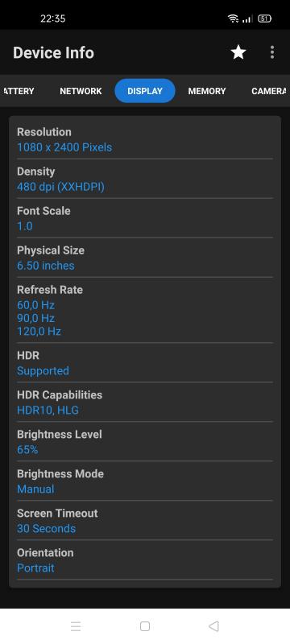This screenshot has height=644, width=290.
Task: Tap the Android back navigation arrow
Action: pos(213,626)
